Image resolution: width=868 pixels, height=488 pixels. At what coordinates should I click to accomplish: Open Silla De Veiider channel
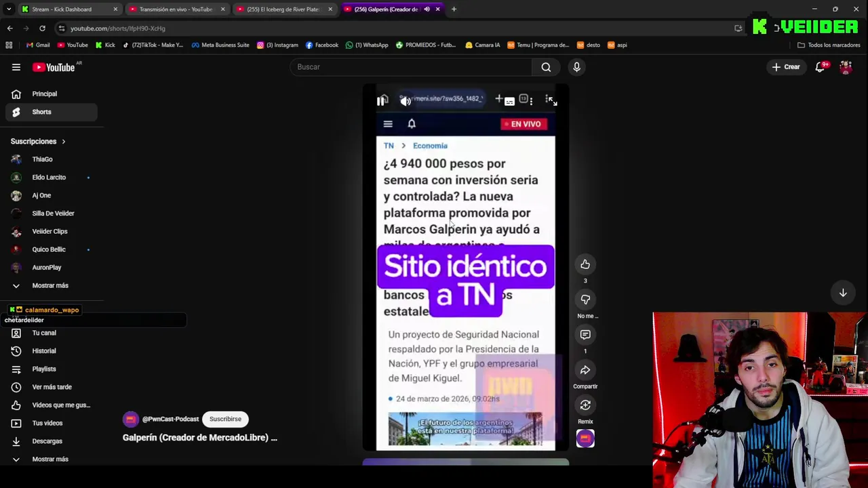51,213
